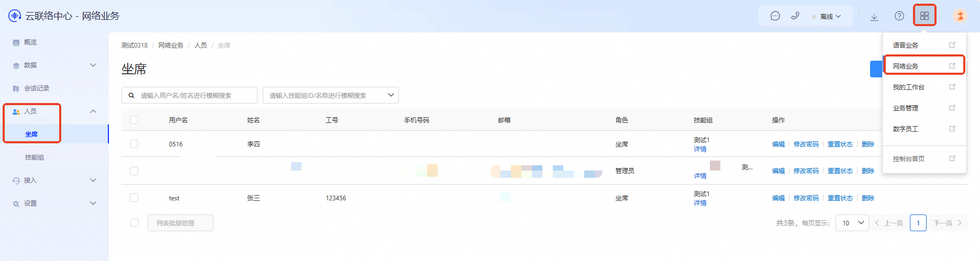Open the chat message bubble icon
Image resolution: width=980 pixels, height=261 pixels.
(775, 16)
